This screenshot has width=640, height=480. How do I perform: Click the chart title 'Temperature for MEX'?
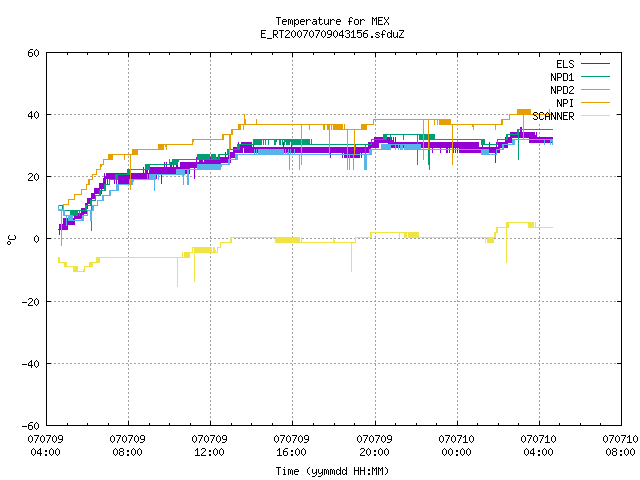(x=332, y=21)
